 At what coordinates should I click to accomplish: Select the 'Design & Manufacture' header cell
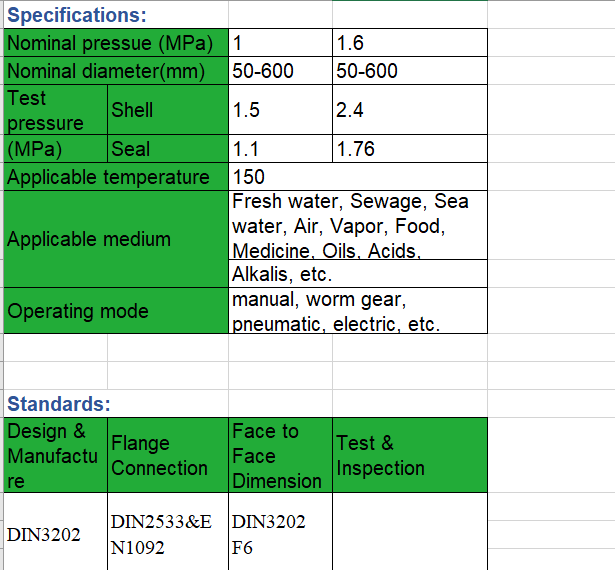point(56,455)
